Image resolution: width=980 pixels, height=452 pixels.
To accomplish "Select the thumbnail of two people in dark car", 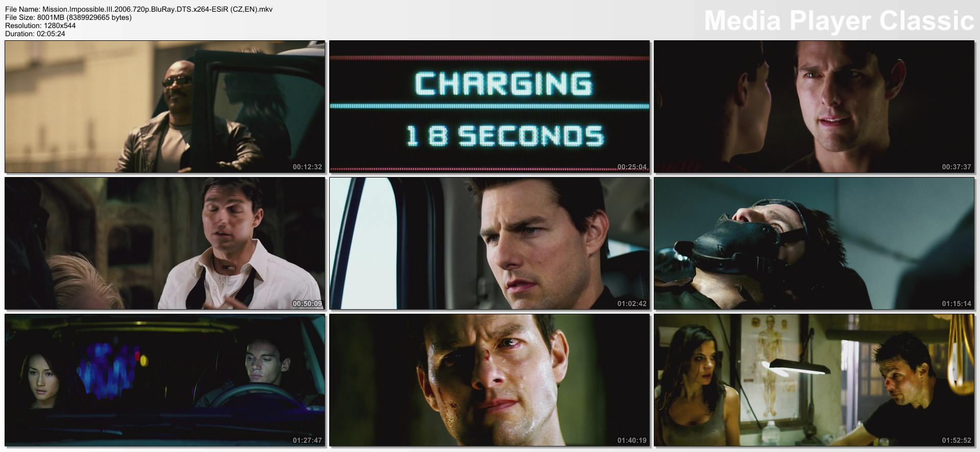I will click(x=165, y=380).
